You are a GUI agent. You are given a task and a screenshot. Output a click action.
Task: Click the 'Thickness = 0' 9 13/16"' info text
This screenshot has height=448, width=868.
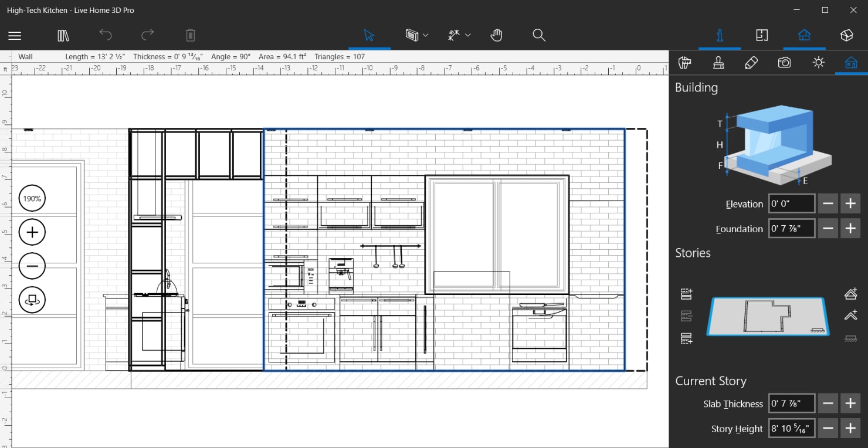pyautogui.click(x=168, y=57)
